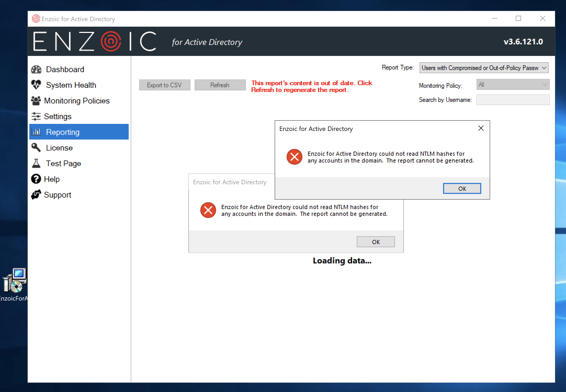
Task: Click the red error icon in front dialog
Action: [294, 157]
